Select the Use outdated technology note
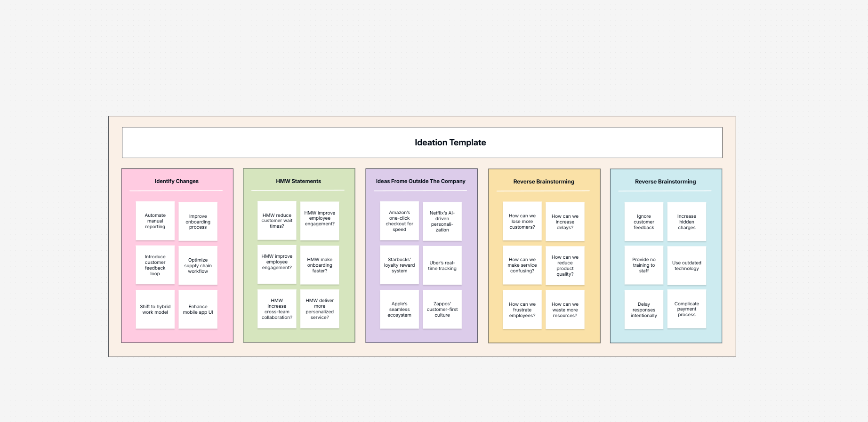This screenshot has width=868, height=422. point(686,266)
